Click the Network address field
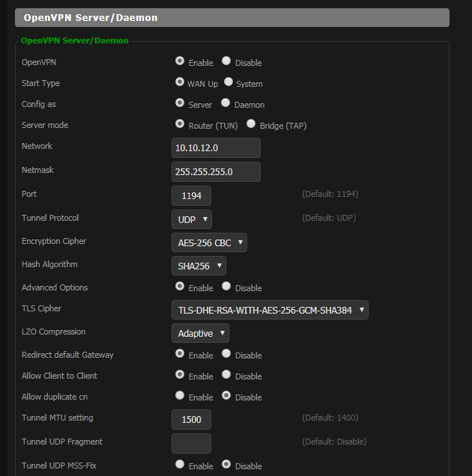 click(x=216, y=148)
